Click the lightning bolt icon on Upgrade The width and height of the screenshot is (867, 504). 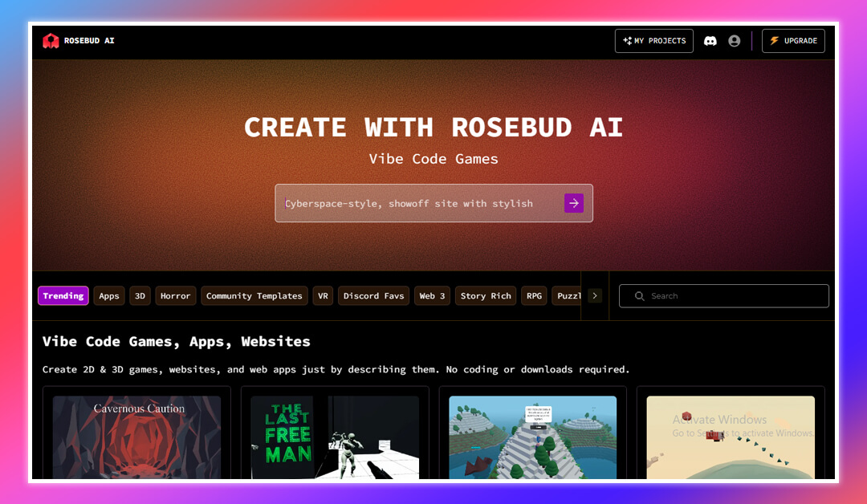tap(774, 40)
